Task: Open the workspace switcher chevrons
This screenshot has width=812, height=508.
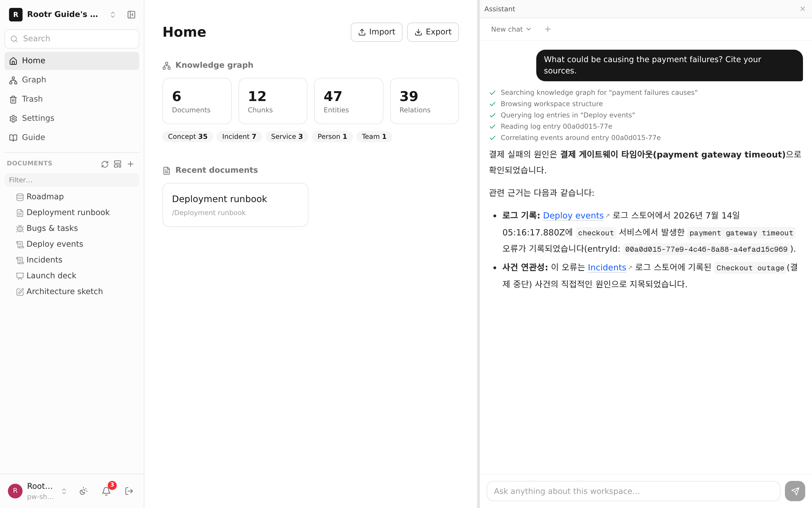Action: point(113,14)
